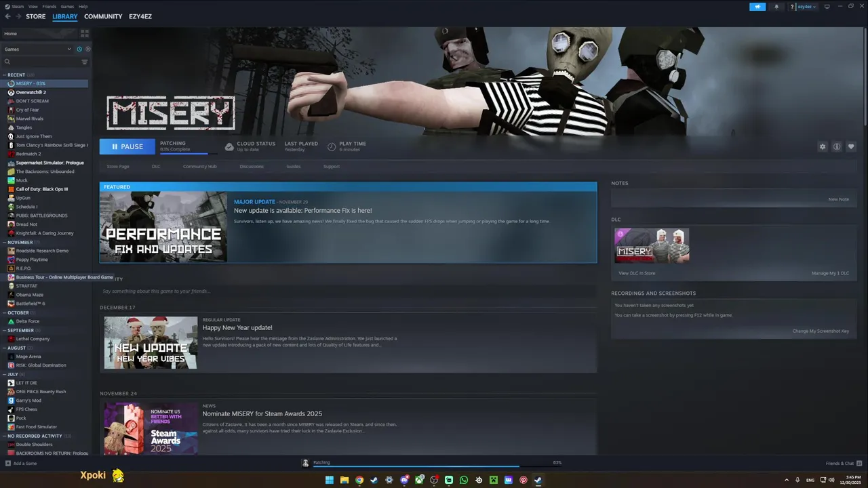Open the Friends menu

coord(50,6)
